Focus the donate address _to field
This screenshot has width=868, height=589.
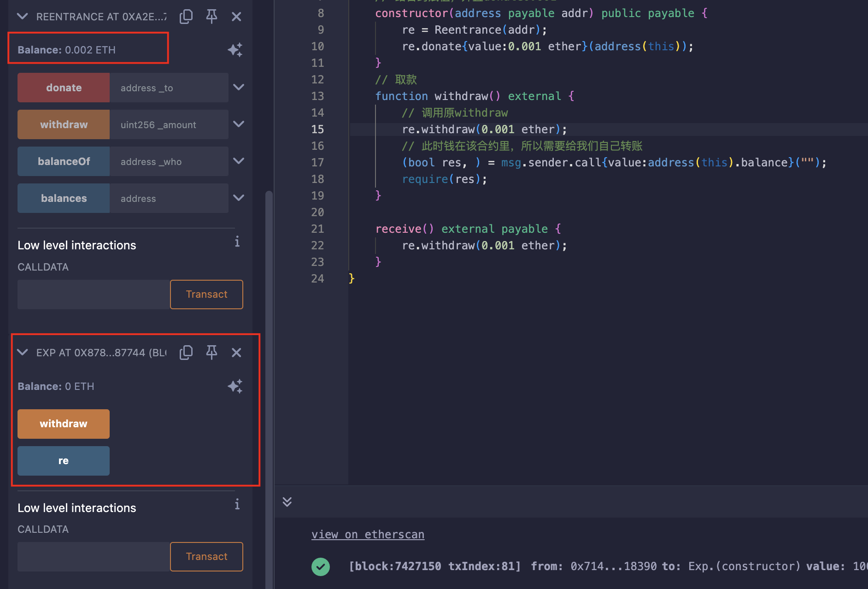pyautogui.click(x=169, y=88)
